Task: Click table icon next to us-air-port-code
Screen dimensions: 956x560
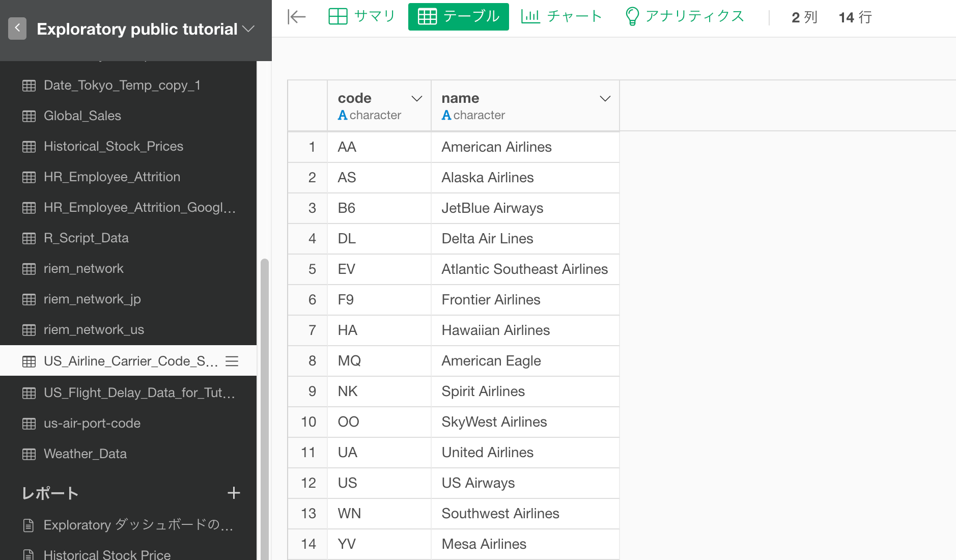Action: [x=29, y=424]
